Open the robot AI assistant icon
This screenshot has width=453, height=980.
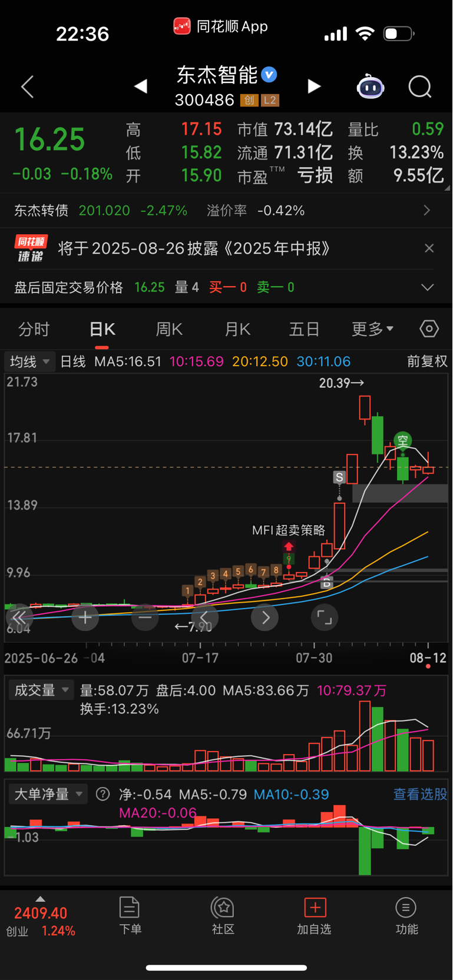click(x=371, y=87)
